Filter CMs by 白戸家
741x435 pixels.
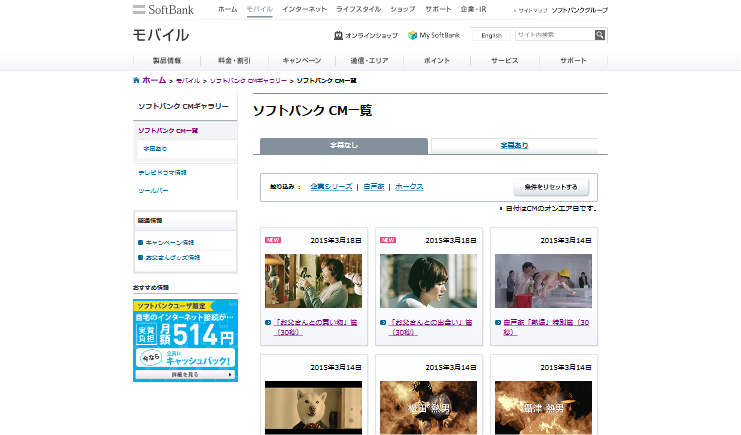(x=374, y=187)
